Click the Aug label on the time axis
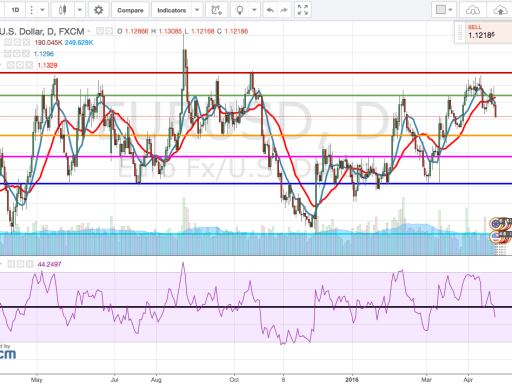 click(156, 380)
